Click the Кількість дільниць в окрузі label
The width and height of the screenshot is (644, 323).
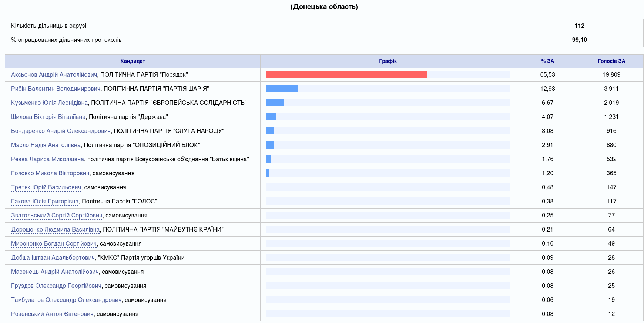pyautogui.click(x=48, y=26)
